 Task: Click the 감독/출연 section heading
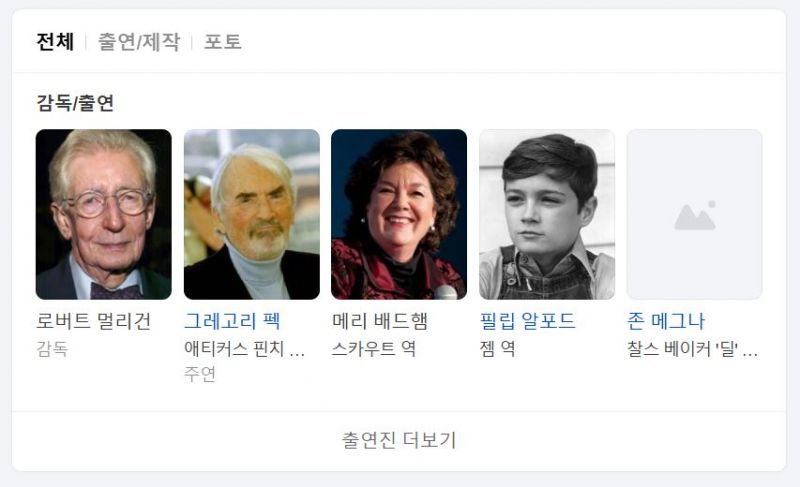(75, 103)
